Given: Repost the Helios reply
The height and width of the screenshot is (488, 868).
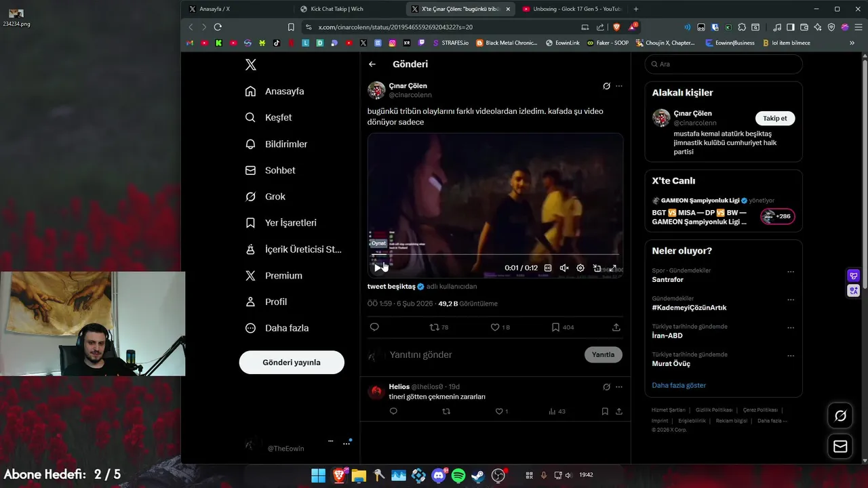Looking at the screenshot, I should (446, 411).
